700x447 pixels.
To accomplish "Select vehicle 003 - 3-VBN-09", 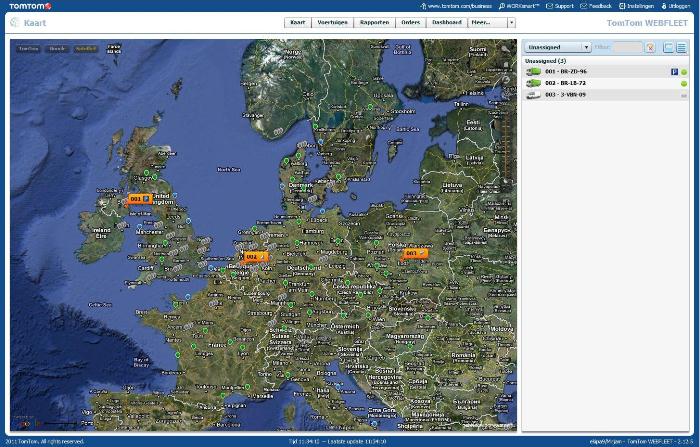I will coord(605,95).
